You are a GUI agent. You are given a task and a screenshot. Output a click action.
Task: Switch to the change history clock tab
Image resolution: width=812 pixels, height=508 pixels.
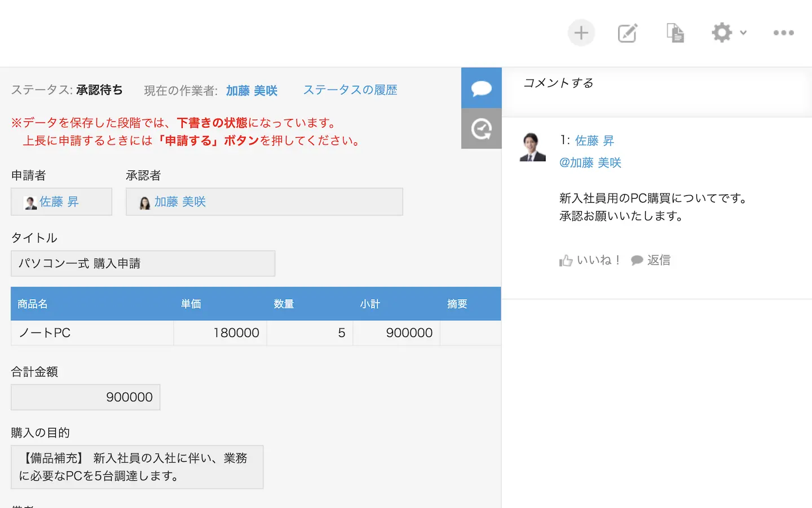pyautogui.click(x=481, y=129)
